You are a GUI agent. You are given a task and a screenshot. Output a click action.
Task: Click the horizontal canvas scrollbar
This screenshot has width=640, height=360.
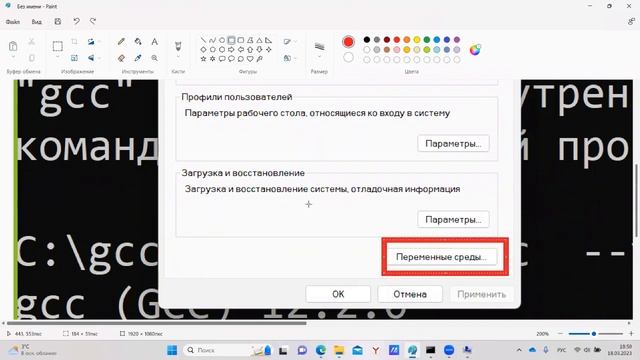click(x=156, y=323)
